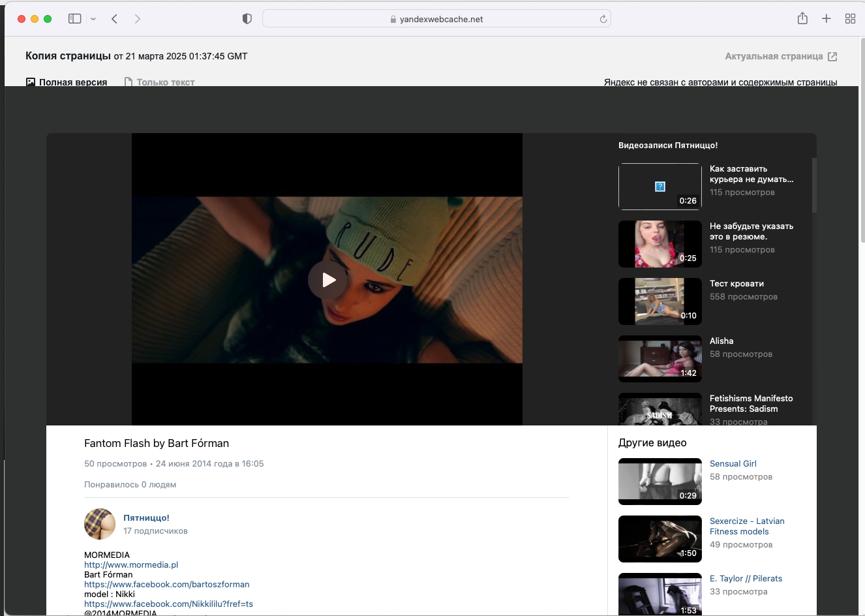Viewport: 865px width, 616px height.
Task: Click the yandexwebcache.net address bar
Action: tap(436, 19)
